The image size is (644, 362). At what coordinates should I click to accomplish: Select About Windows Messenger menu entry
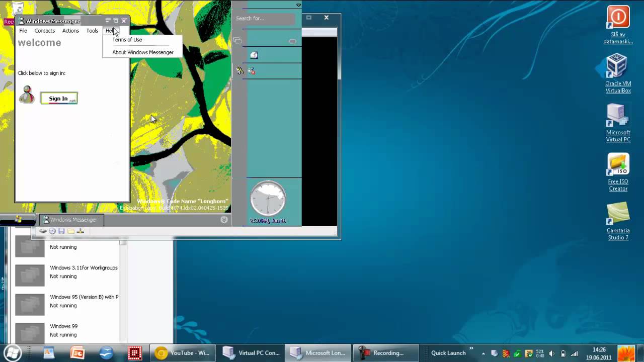[143, 52]
